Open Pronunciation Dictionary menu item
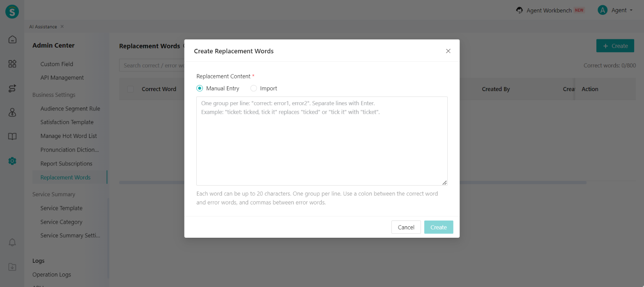644x287 pixels. (69, 150)
